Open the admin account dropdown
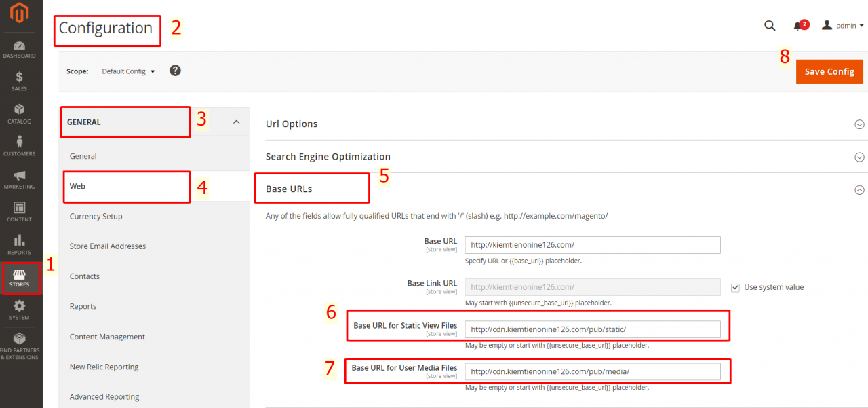The height and width of the screenshot is (408, 868). (x=843, y=26)
